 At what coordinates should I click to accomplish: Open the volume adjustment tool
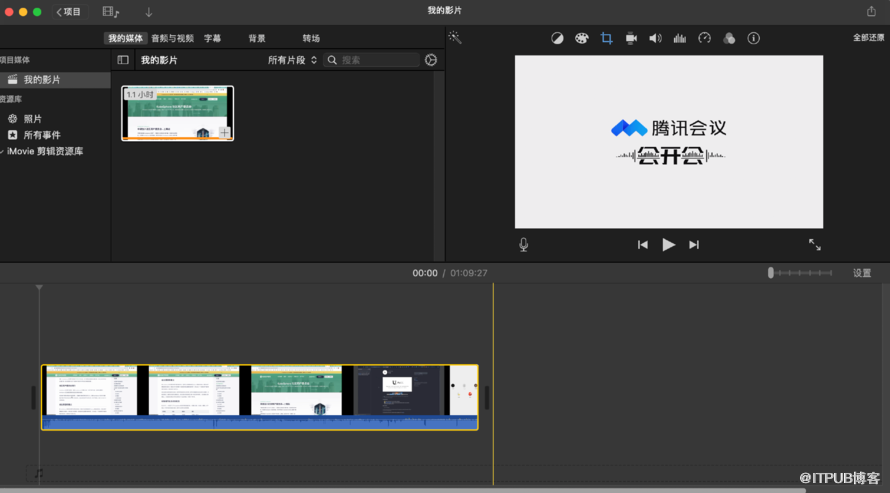click(x=655, y=38)
